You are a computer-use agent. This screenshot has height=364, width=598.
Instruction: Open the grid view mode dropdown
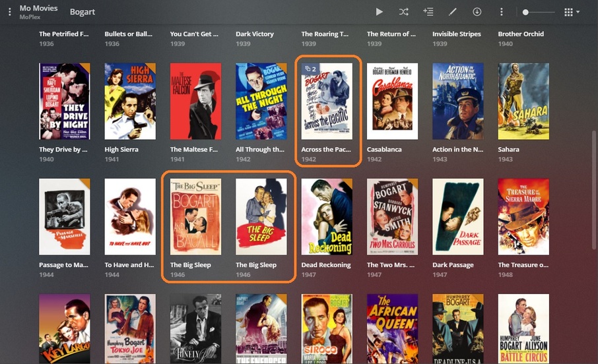point(572,12)
